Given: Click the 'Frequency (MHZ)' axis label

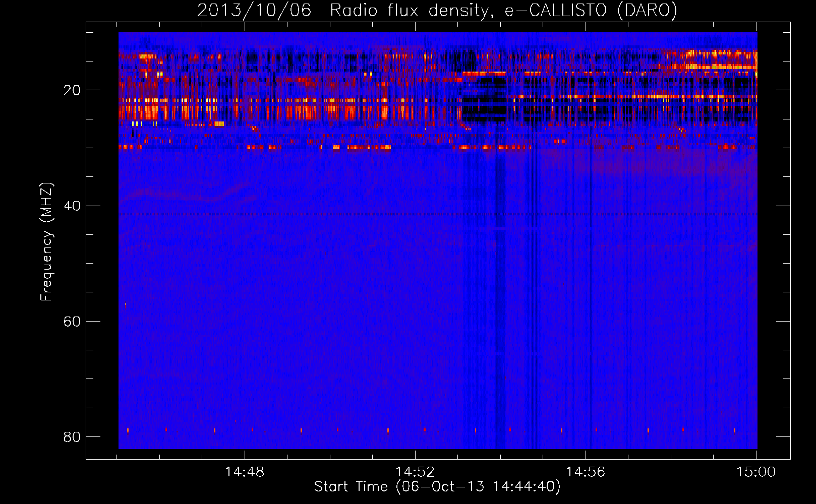Looking at the screenshot, I should (46, 242).
